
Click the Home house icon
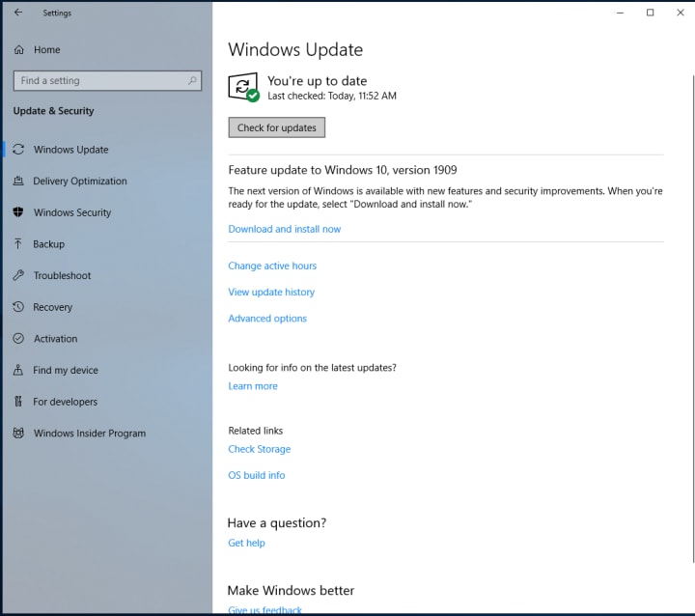pos(18,49)
